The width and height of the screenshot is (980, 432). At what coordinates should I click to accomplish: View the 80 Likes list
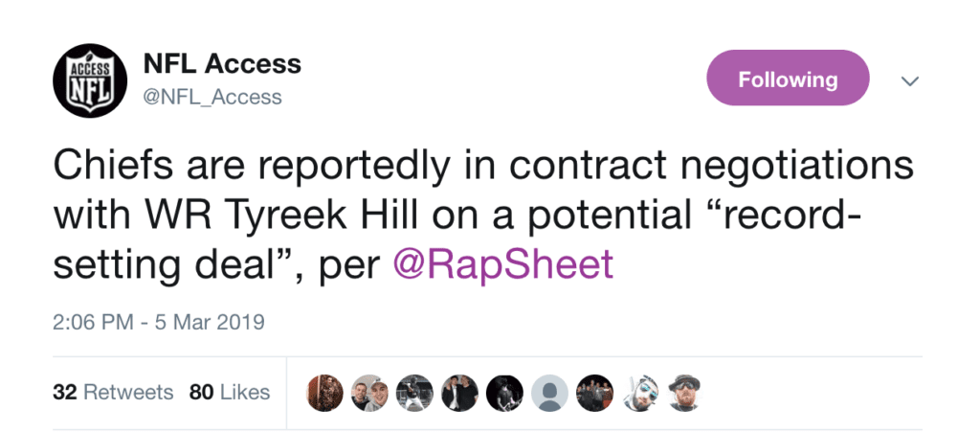pos(230,393)
